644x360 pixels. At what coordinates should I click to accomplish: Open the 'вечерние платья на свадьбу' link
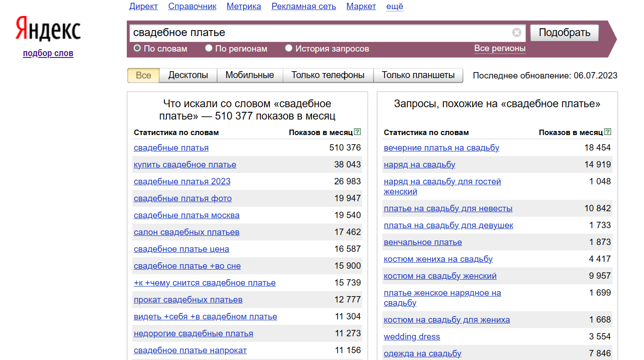(441, 148)
